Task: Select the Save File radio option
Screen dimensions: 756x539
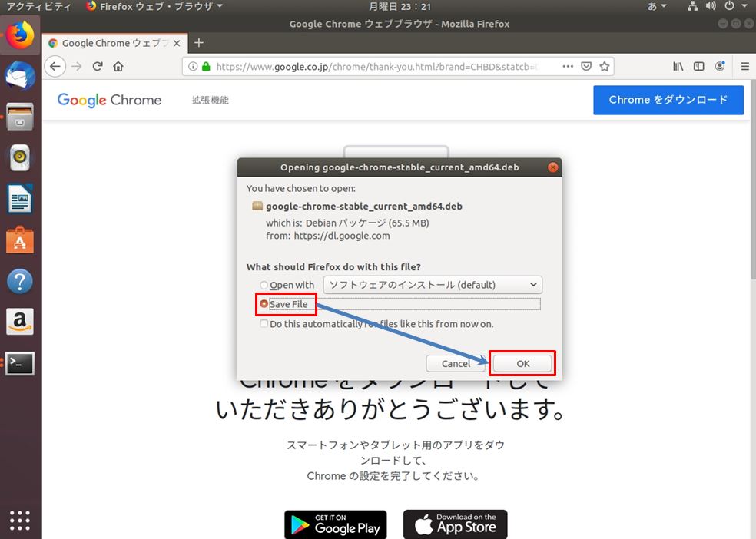Action: coord(264,304)
